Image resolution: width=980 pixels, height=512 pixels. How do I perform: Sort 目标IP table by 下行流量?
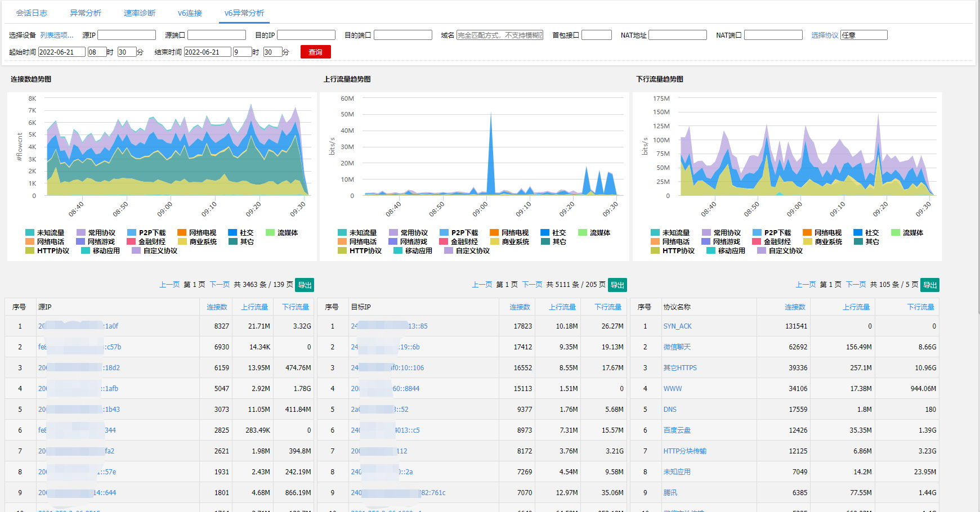[608, 307]
